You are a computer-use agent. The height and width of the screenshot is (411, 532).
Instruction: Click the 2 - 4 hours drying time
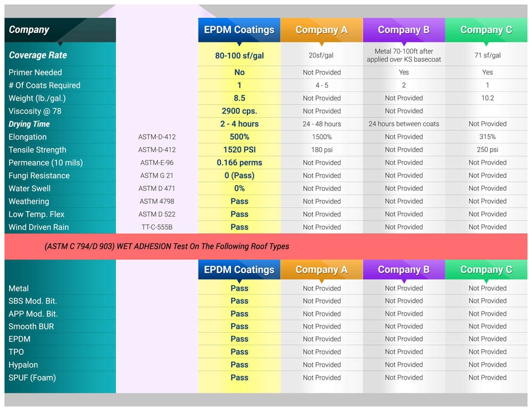coord(239,124)
